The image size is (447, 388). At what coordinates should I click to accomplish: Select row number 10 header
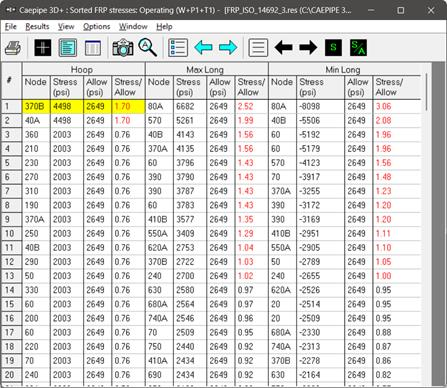tap(11, 234)
